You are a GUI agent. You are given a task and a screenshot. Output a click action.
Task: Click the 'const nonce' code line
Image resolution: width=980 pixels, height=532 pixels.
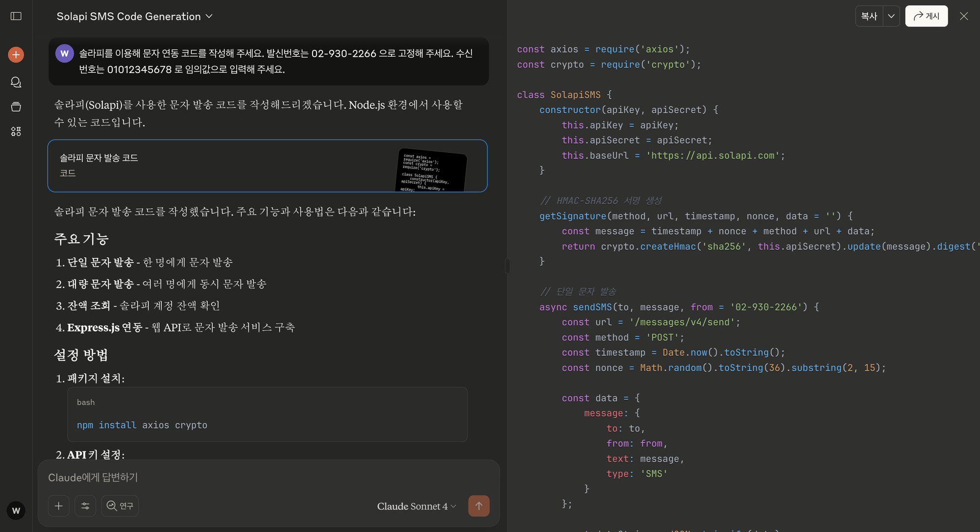(x=724, y=368)
